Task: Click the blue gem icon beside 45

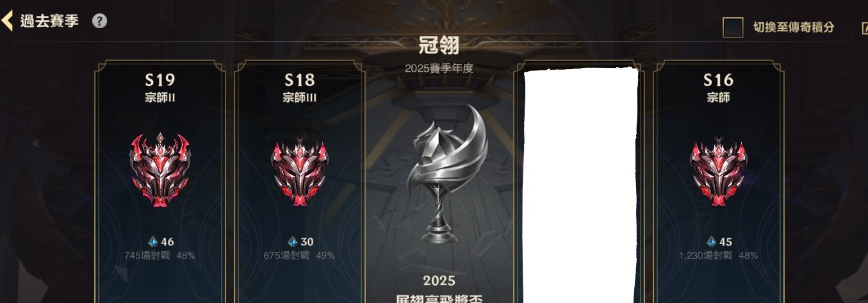Action: pyautogui.click(x=711, y=242)
